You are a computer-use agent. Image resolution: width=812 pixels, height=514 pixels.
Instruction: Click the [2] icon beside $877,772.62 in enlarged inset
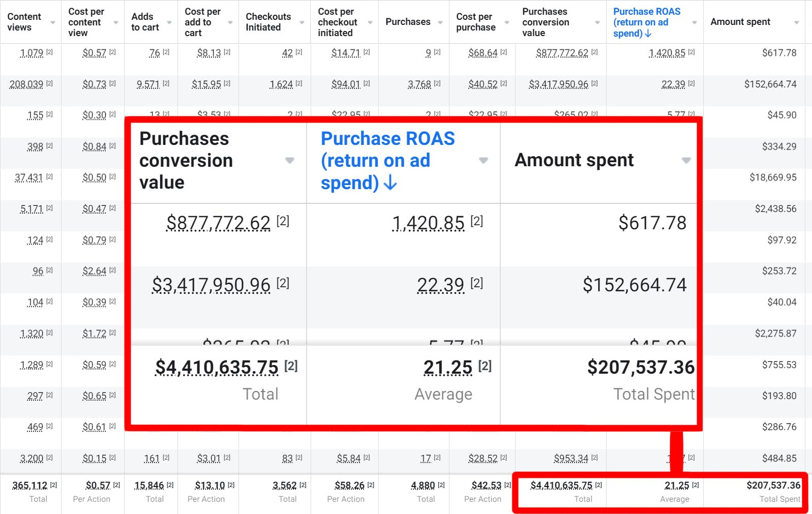pyautogui.click(x=283, y=221)
